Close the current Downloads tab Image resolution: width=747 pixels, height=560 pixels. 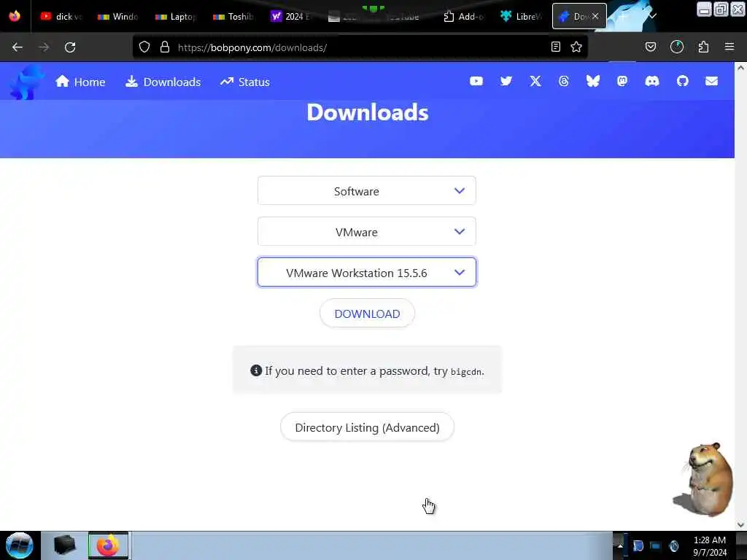[x=595, y=16]
